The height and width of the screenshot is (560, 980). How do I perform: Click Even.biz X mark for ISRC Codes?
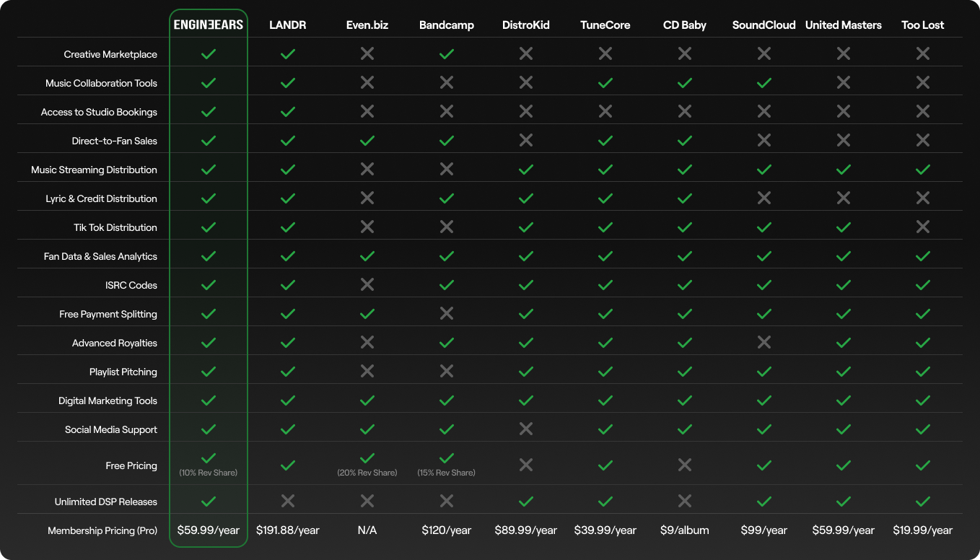(x=367, y=285)
